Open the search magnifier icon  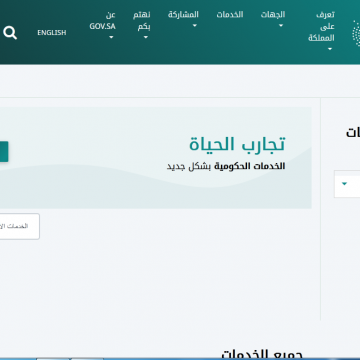coord(10,33)
